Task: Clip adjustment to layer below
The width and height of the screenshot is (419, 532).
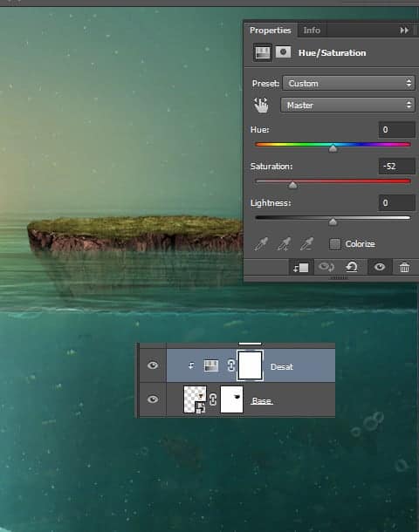Action: point(300,268)
